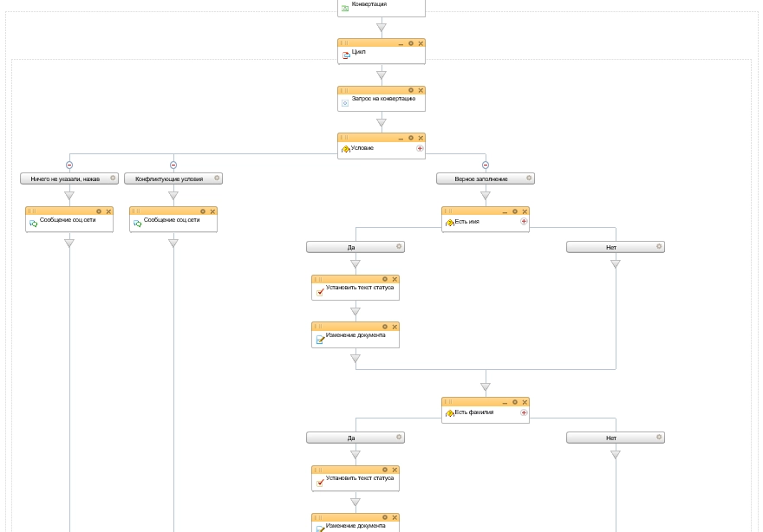This screenshot has width=763, height=532.
Task: Add a branch to Есть фамилия block
Action: pos(525,412)
